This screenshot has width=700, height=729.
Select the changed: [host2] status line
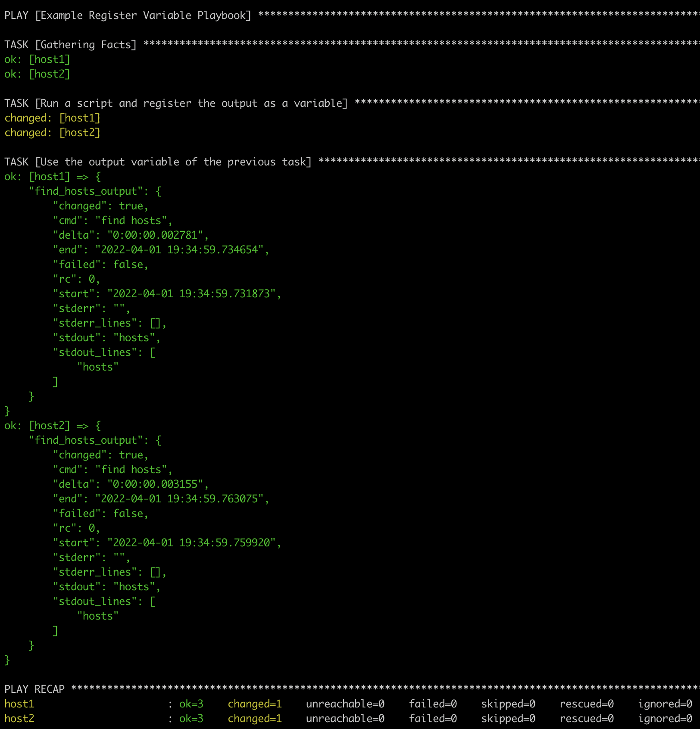point(53,132)
